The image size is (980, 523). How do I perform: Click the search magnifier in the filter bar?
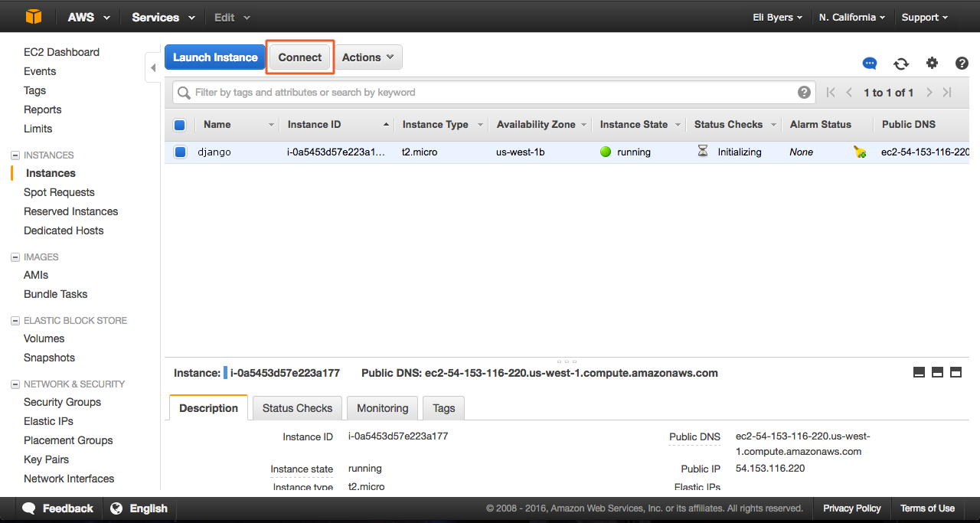coord(183,92)
